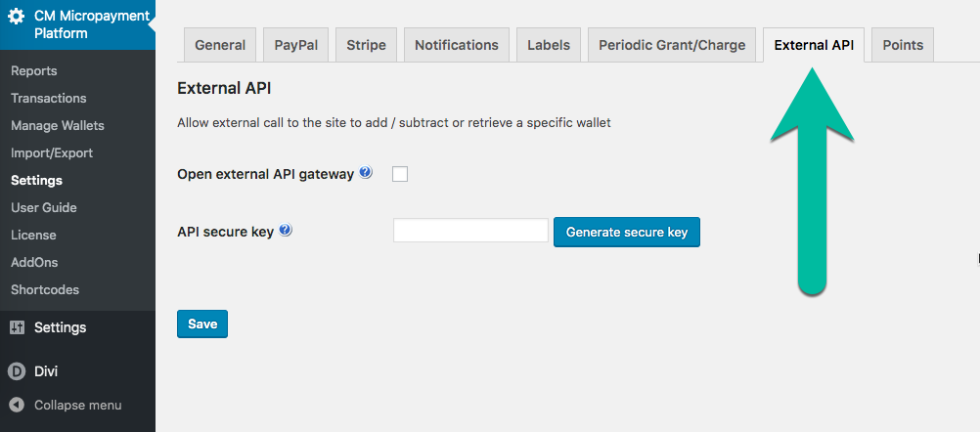This screenshot has width=980, height=432.
Task: Focus the API secure key text field
Action: (x=470, y=231)
